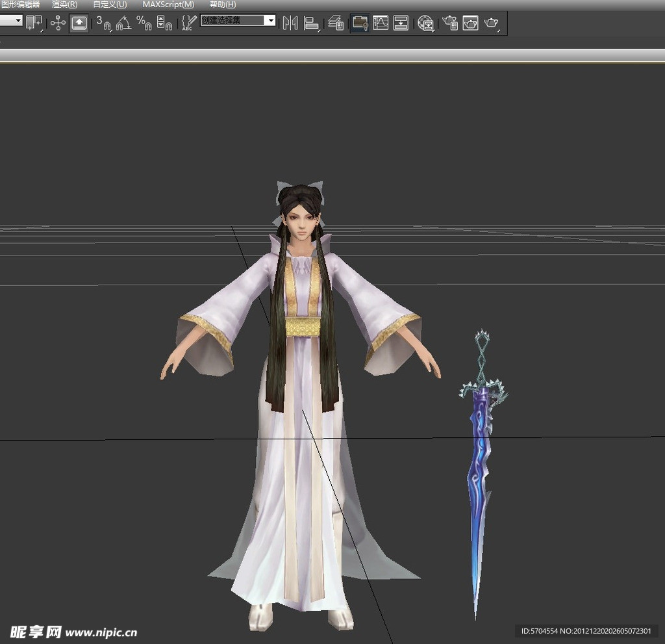Open the 图形编辑器 menu

click(20, 5)
